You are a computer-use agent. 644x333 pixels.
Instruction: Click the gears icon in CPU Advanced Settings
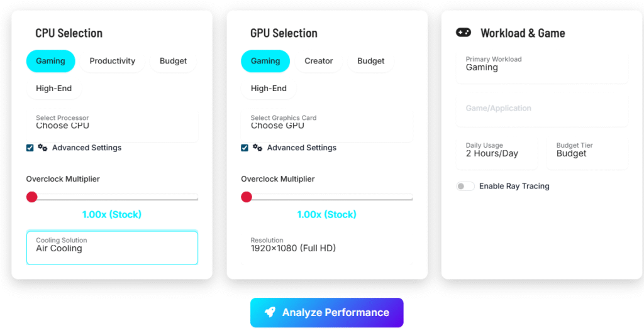[43, 148]
